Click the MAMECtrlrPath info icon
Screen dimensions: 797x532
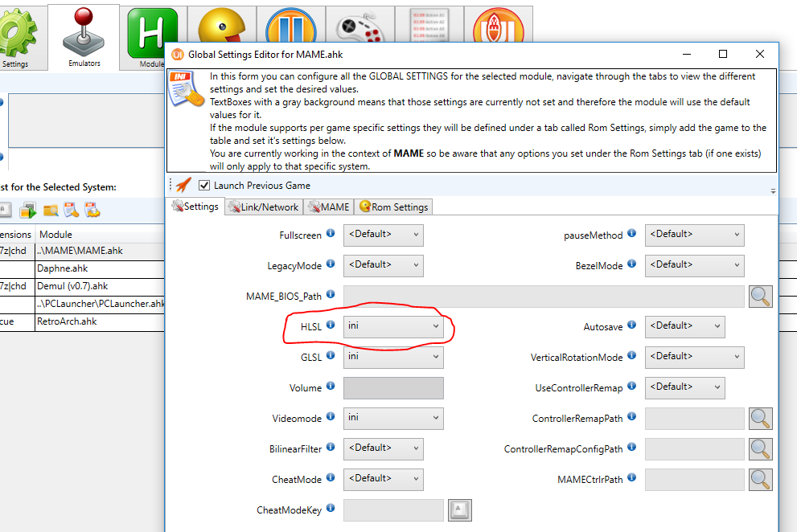tap(632, 477)
